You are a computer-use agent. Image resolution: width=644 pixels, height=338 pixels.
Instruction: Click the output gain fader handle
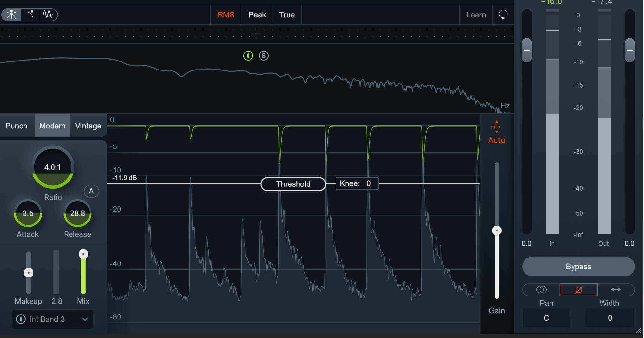tap(630, 50)
